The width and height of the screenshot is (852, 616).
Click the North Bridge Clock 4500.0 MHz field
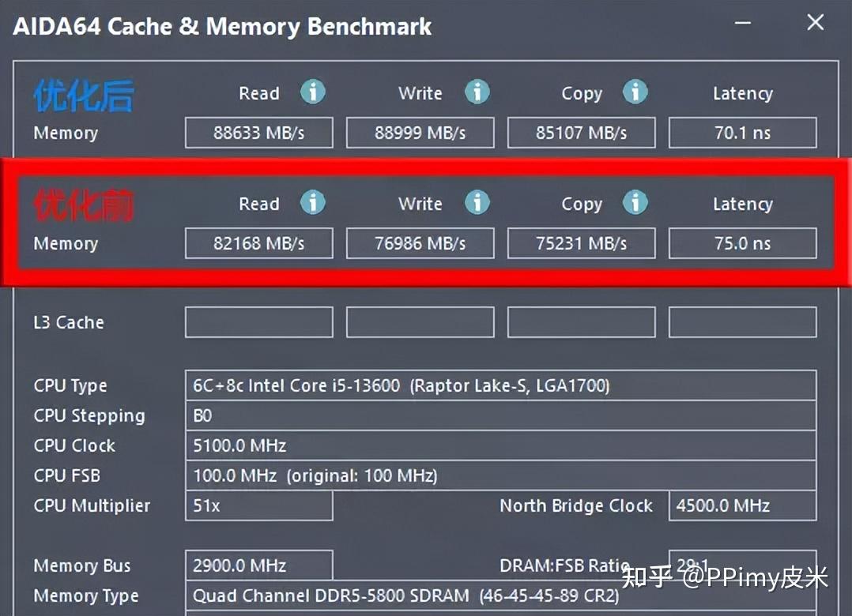point(742,505)
